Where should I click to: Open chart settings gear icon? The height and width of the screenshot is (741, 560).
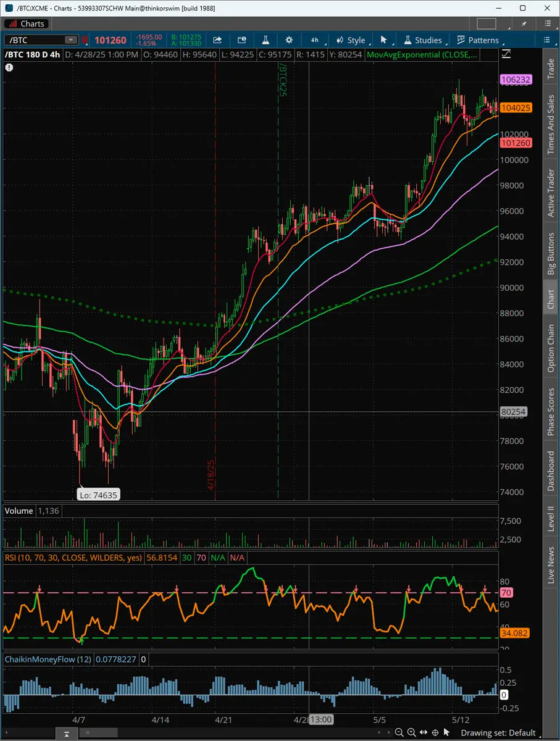click(x=289, y=40)
